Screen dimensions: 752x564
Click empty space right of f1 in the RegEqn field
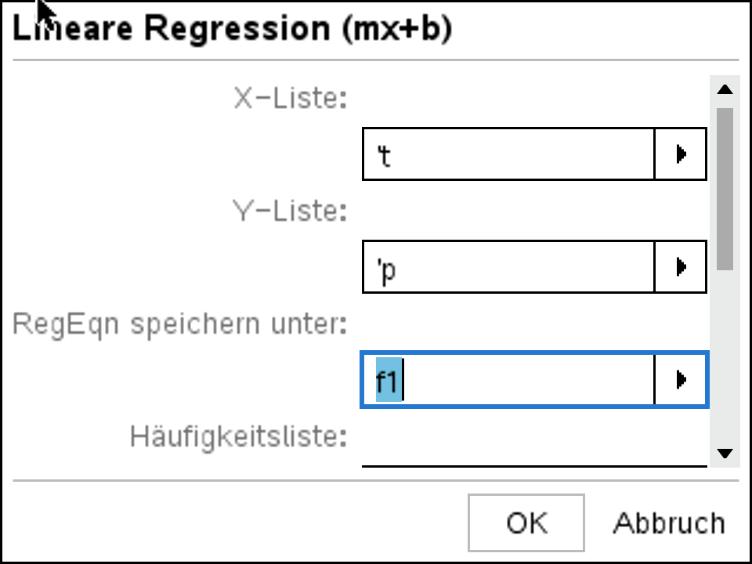pyautogui.click(x=530, y=381)
